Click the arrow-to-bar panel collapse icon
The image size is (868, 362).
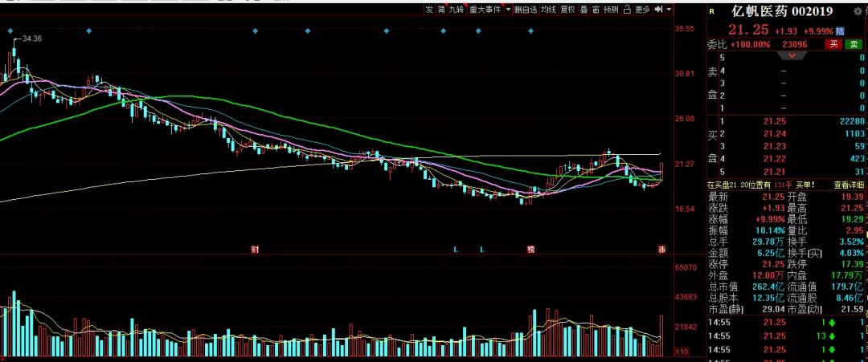click(x=659, y=10)
